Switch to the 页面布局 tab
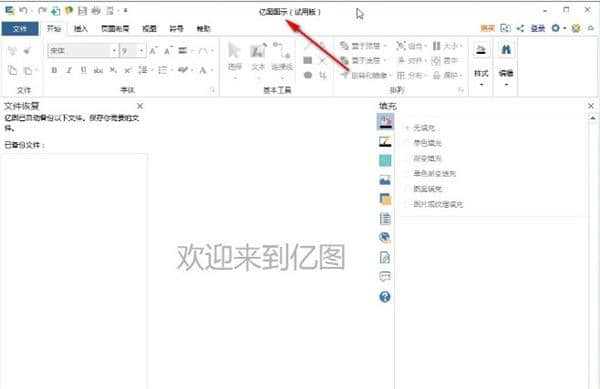600x389 pixels. coord(115,29)
